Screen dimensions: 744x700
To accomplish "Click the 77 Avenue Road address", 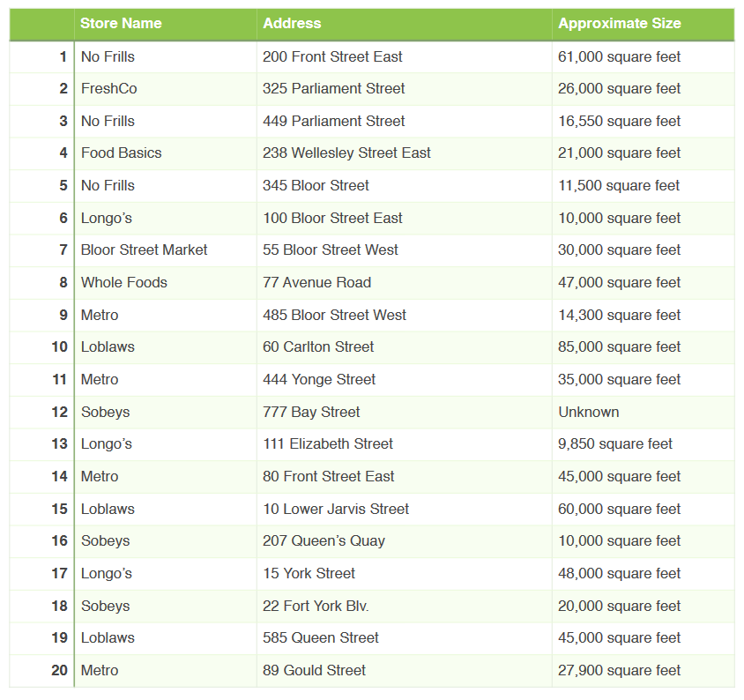I will [x=316, y=283].
